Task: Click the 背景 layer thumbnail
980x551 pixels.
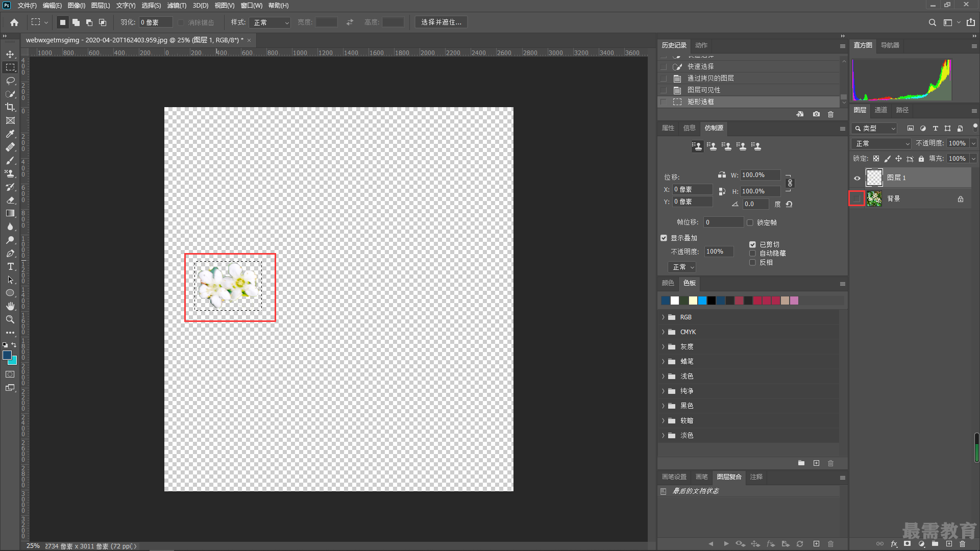Action: [874, 199]
